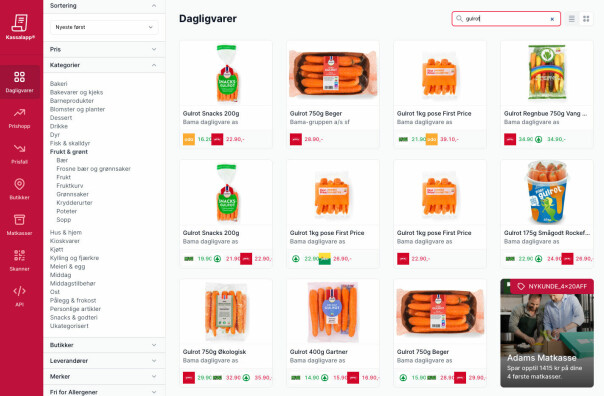Choose Frosne bær og grønnsaker subcategory

[x=94, y=169]
